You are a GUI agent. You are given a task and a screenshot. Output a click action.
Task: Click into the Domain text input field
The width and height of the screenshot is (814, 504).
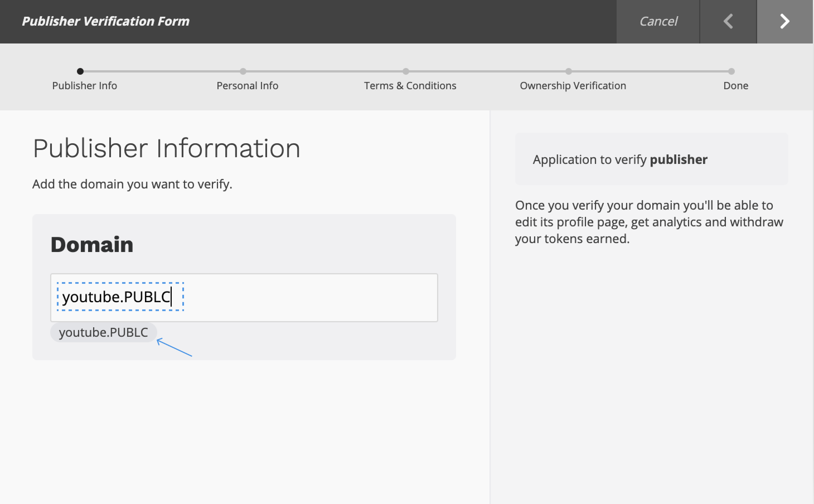tap(244, 297)
